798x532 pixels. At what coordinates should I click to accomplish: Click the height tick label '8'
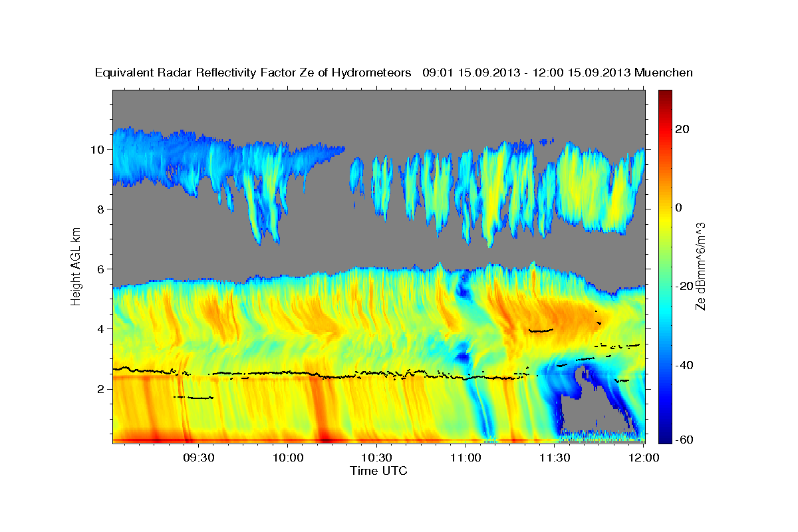pos(100,209)
